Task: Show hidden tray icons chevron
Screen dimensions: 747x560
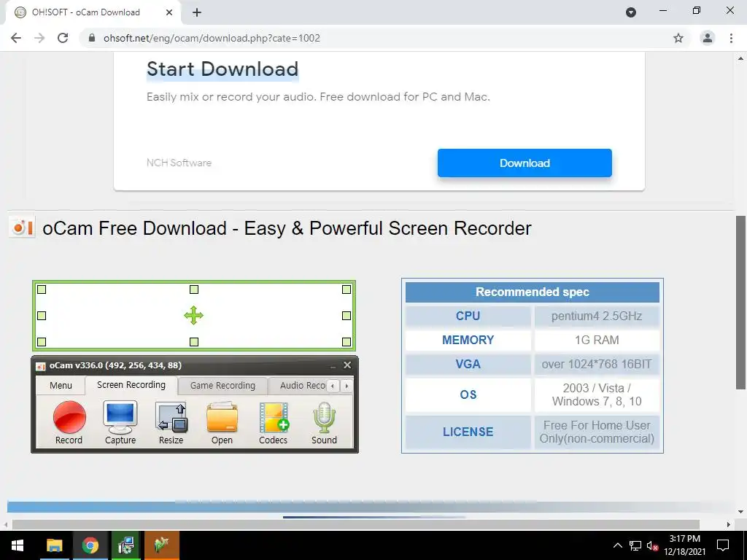Action: tap(617, 545)
